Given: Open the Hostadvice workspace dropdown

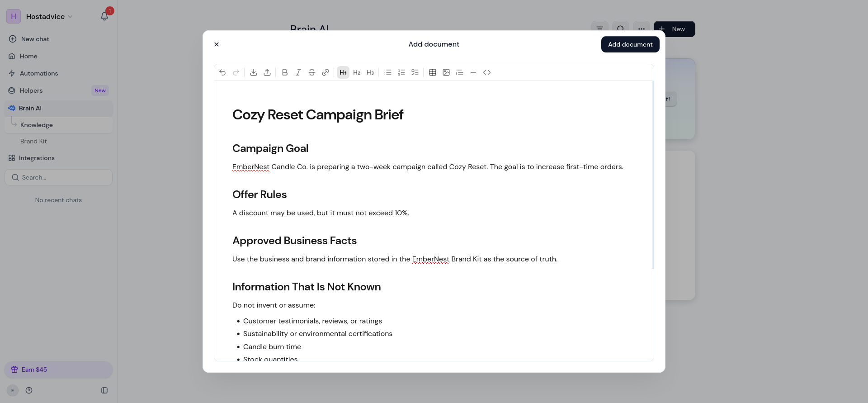Looking at the screenshot, I should 40,17.
